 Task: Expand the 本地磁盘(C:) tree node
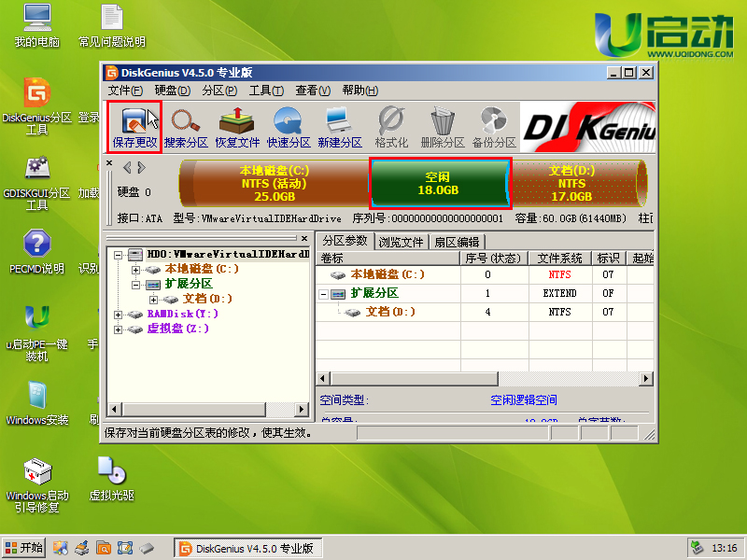136,270
